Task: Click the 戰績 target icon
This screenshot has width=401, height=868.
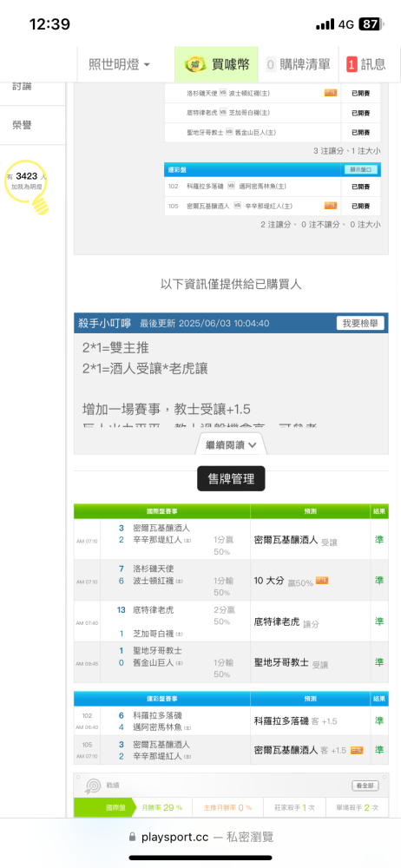Action: pyautogui.click(x=93, y=786)
